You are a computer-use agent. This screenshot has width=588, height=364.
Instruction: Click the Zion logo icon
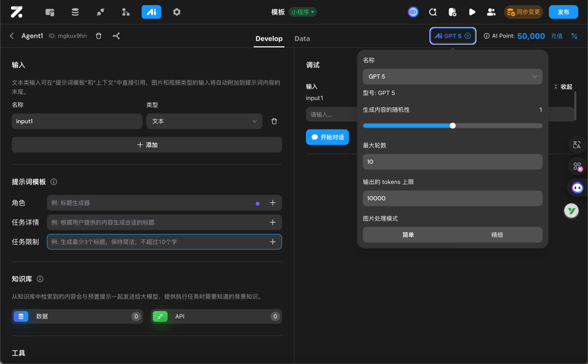point(16,12)
